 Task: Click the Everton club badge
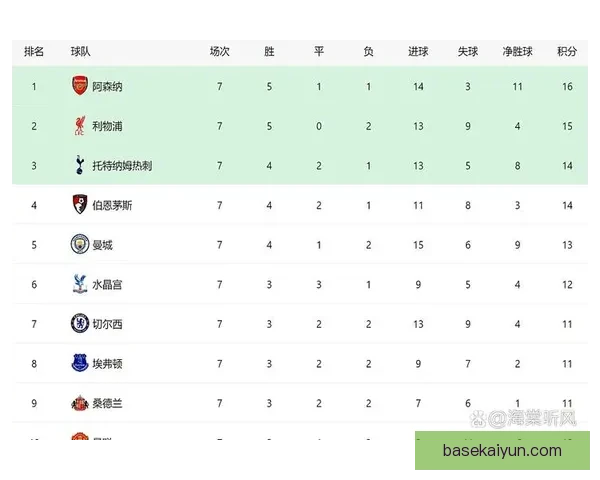[80, 363]
